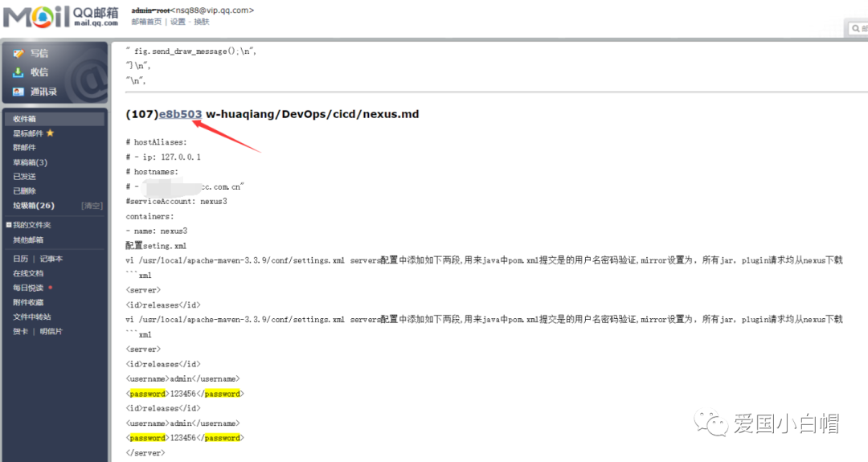Click the receive mail download icon
Screen dimensions: 868x462
pyautogui.click(x=18, y=72)
